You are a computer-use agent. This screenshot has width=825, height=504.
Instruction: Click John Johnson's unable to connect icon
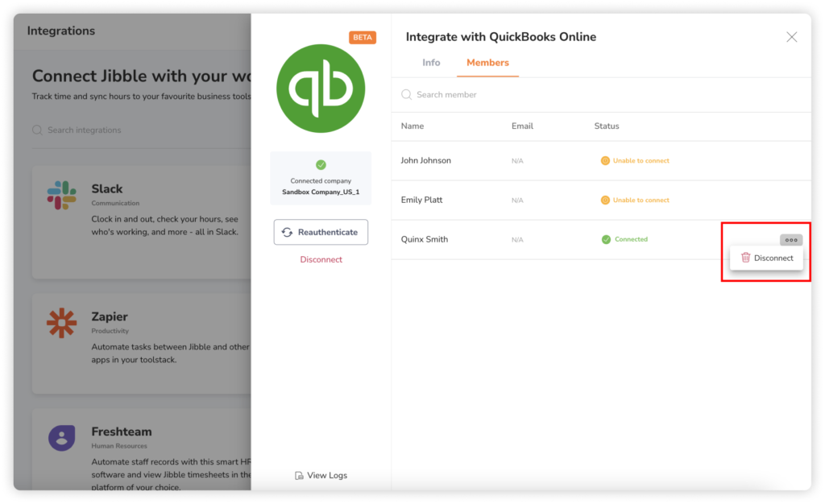(x=605, y=161)
